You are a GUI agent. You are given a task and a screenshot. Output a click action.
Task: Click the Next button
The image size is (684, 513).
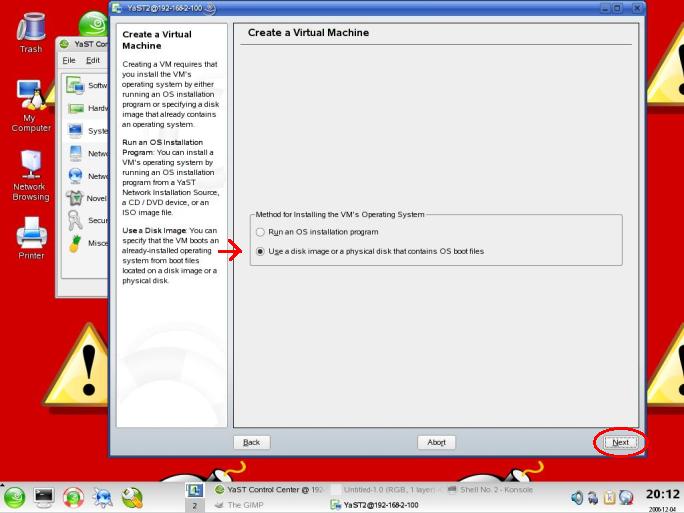(620, 442)
